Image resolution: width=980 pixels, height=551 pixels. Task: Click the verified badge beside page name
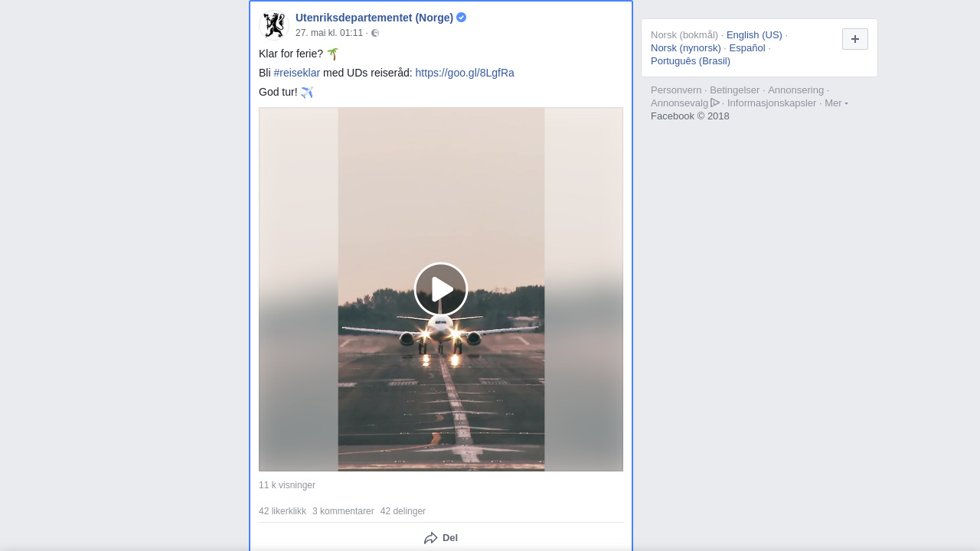coord(461,18)
